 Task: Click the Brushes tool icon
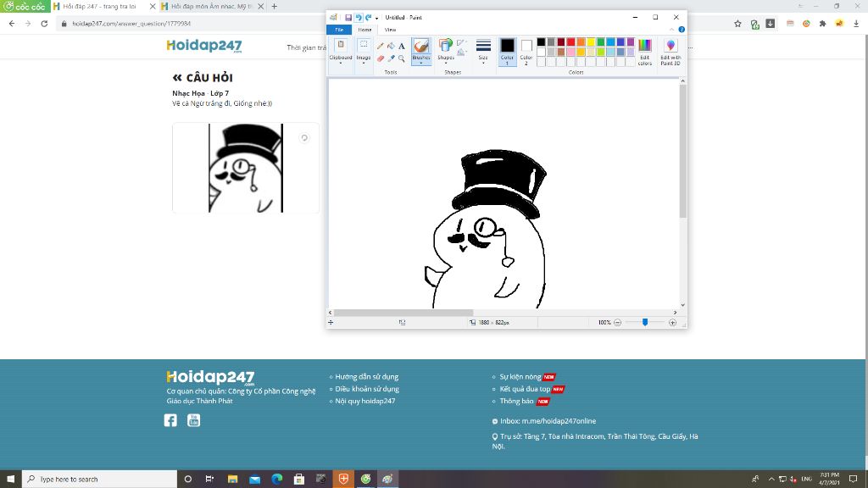420,46
